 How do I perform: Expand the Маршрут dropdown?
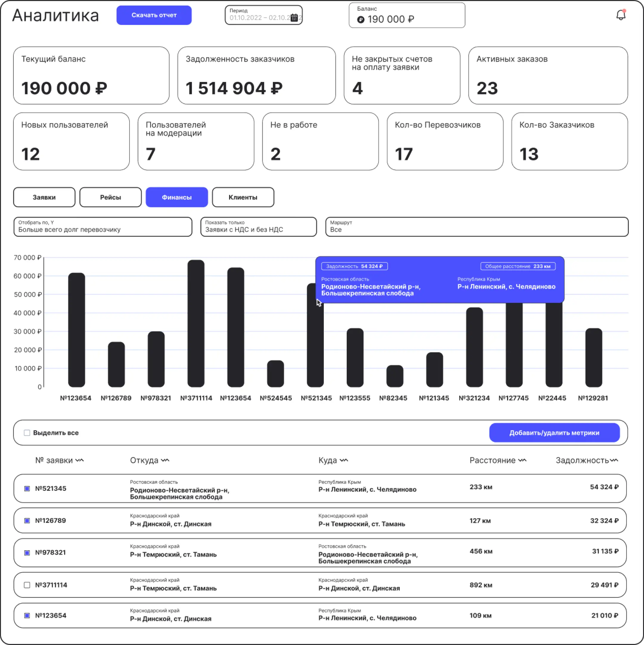tap(476, 227)
